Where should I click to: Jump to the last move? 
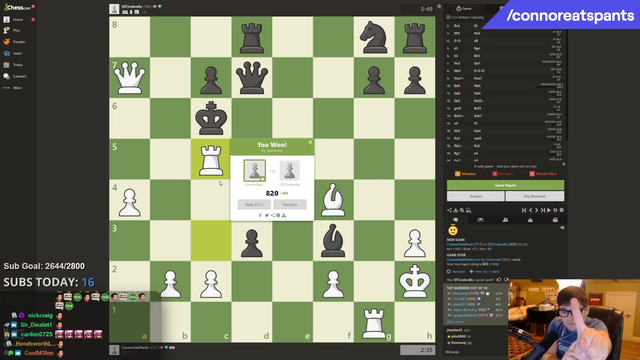pos(542,210)
